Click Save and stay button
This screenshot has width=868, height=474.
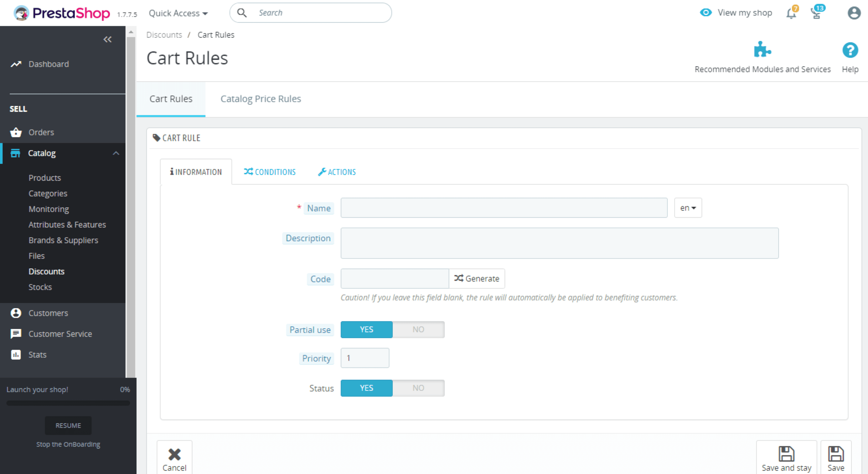click(x=786, y=457)
